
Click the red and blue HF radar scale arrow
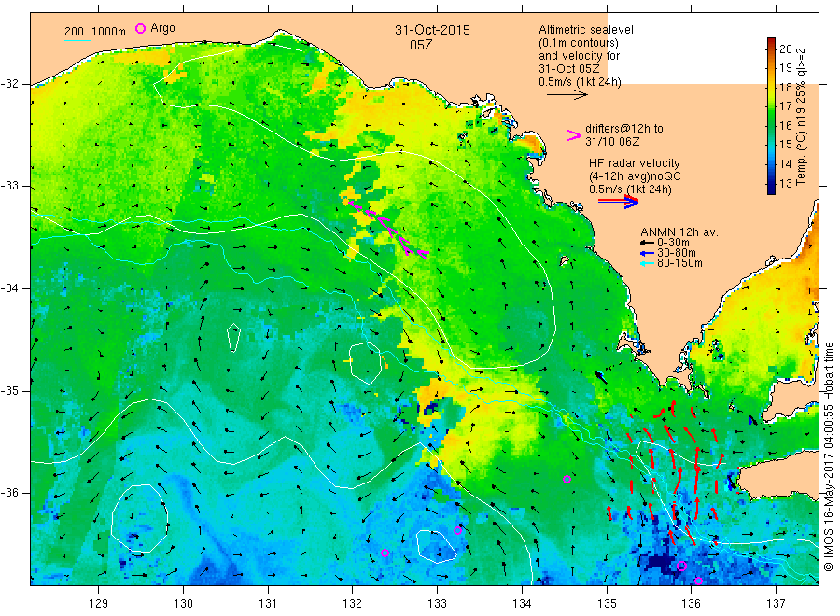click(x=618, y=202)
